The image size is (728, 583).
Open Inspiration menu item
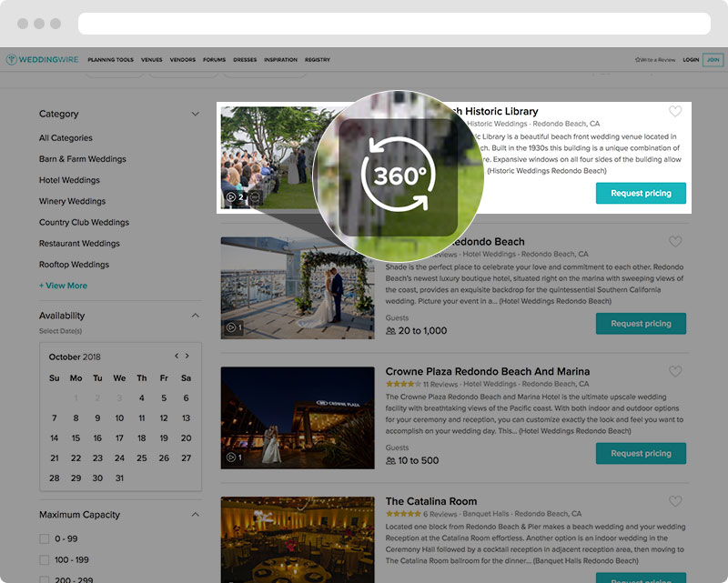280,60
